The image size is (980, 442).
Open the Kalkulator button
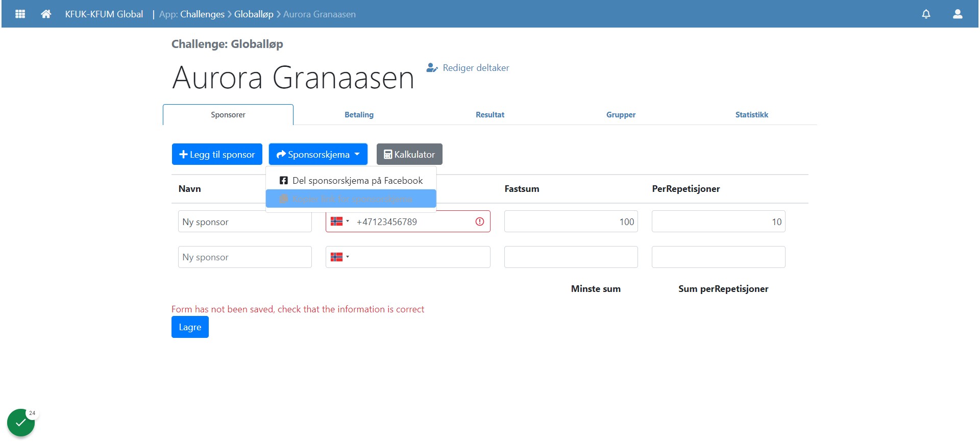[x=409, y=154]
